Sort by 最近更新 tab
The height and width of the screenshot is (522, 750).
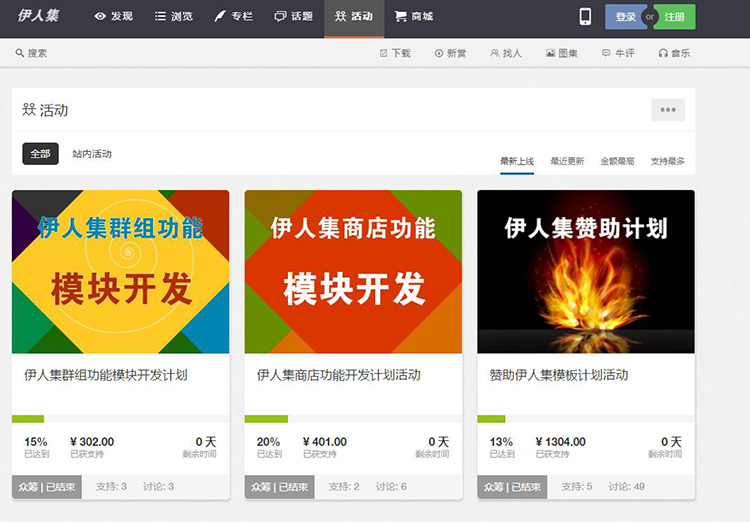(567, 161)
